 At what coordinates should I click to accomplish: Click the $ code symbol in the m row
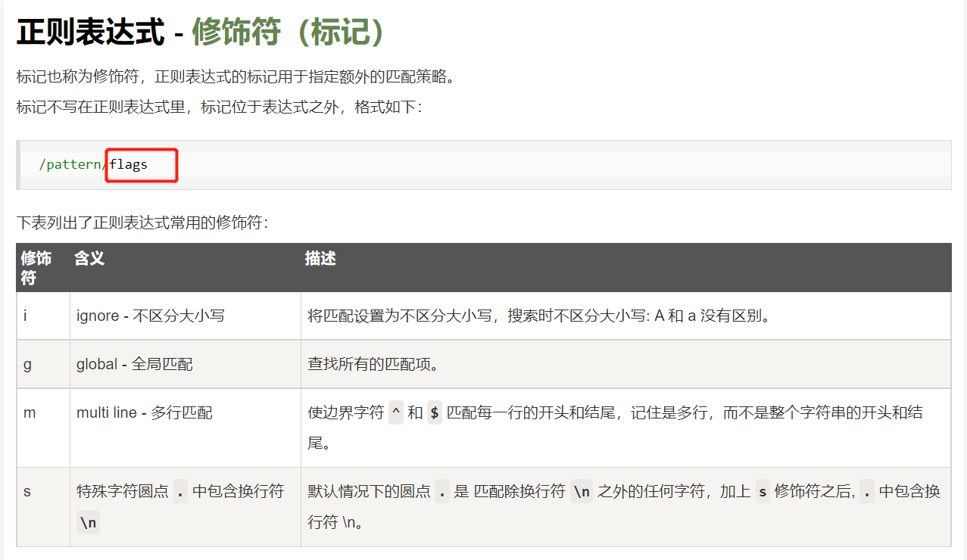(x=435, y=413)
